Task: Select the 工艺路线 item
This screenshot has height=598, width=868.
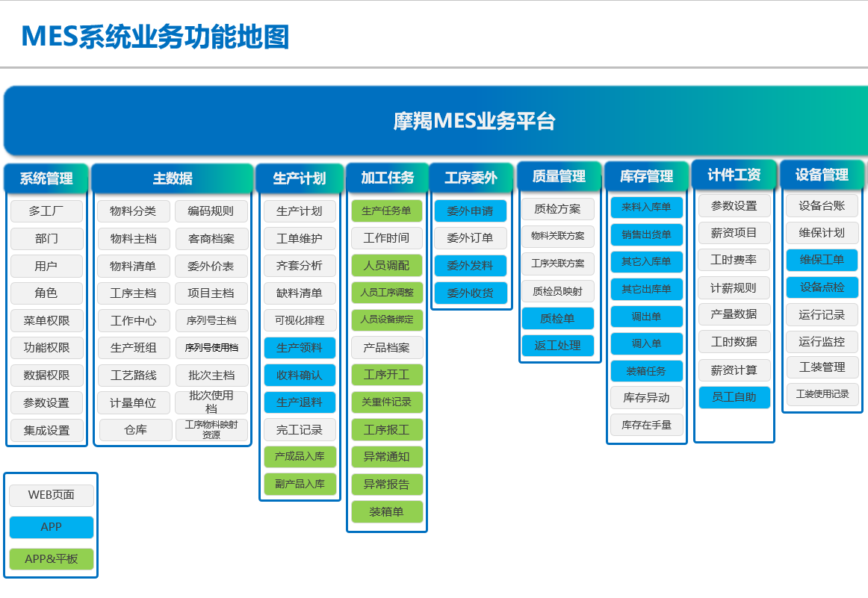Action: click(133, 376)
